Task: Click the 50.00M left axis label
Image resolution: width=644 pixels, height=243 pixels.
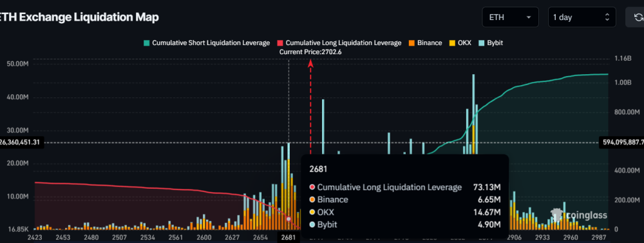Action: click(x=17, y=64)
